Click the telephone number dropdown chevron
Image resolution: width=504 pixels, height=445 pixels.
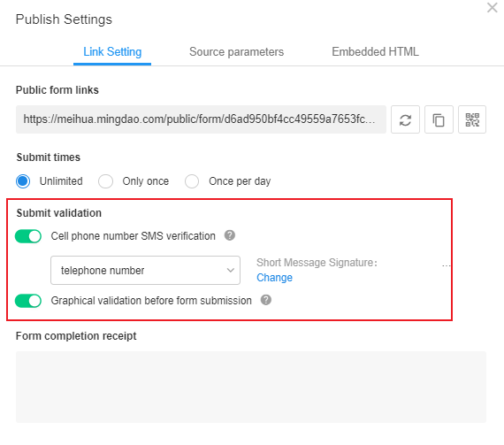click(230, 270)
